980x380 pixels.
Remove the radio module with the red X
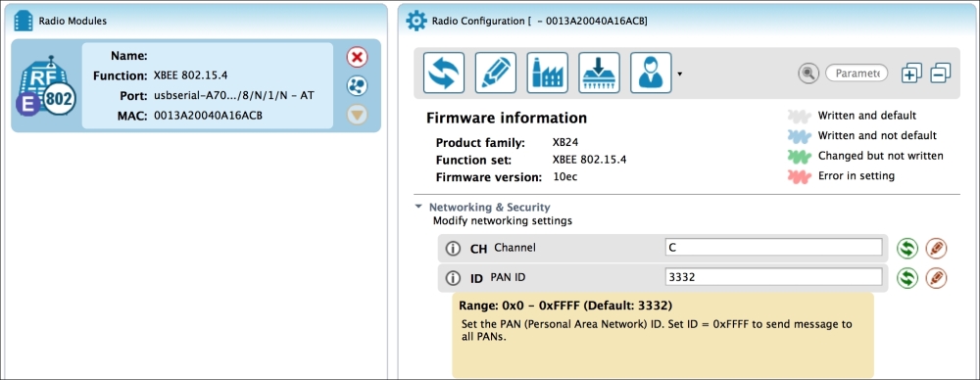(357, 58)
